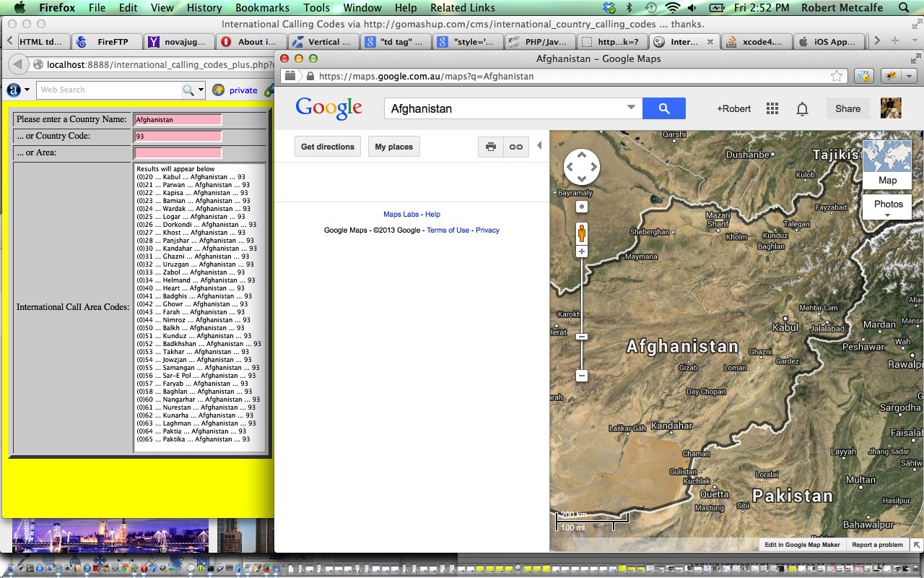This screenshot has height=578, width=924.
Task: Switch to the xcode4 tab
Action: [x=757, y=42]
